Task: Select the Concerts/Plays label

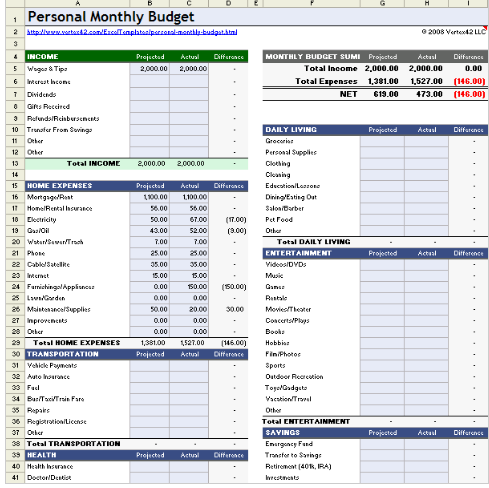Action: click(x=287, y=321)
